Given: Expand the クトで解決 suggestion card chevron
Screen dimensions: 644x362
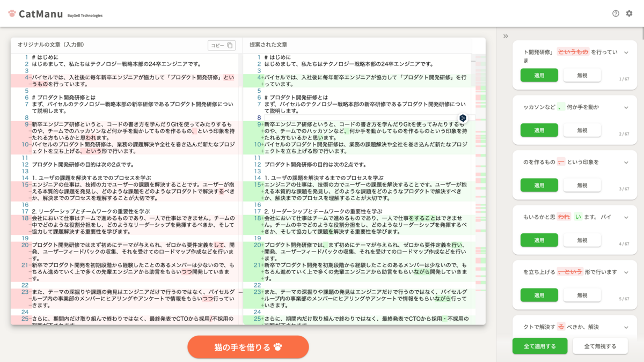Looking at the screenshot, I should (626, 327).
